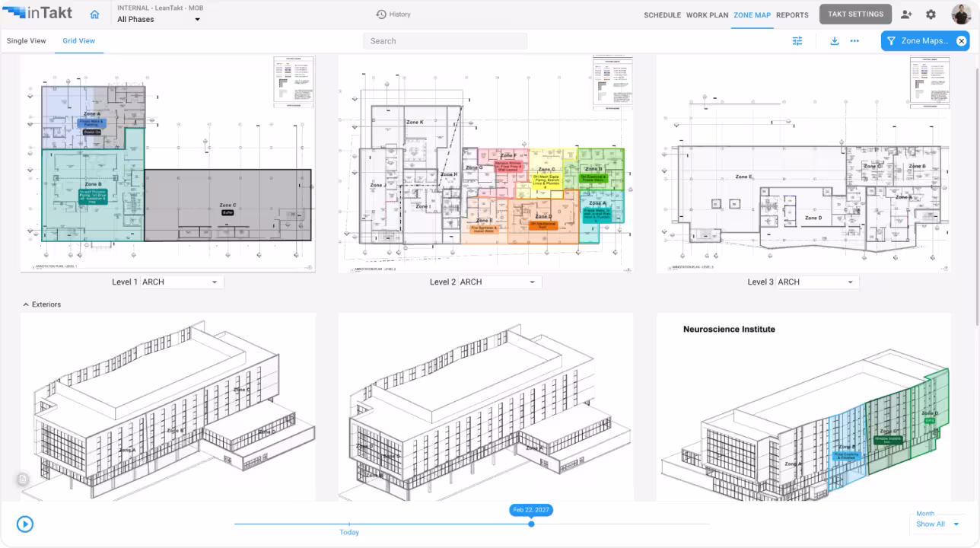Switch to the WORK PLAN tab
The image size is (980, 548).
tap(707, 15)
